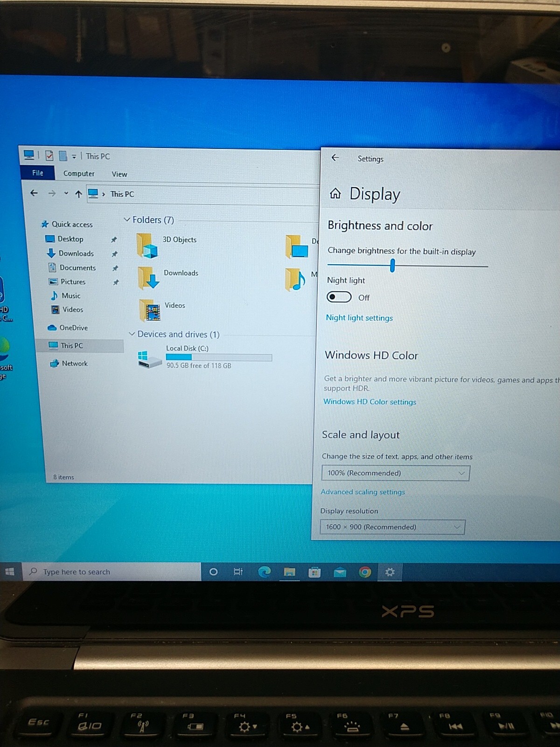
Task: Select Downloads in navigation pane
Action: (x=70, y=253)
